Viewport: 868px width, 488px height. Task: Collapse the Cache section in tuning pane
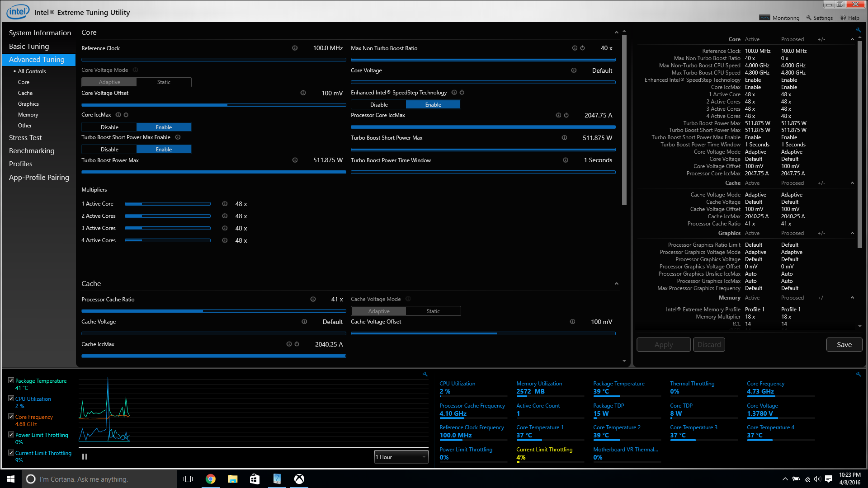click(x=616, y=284)
